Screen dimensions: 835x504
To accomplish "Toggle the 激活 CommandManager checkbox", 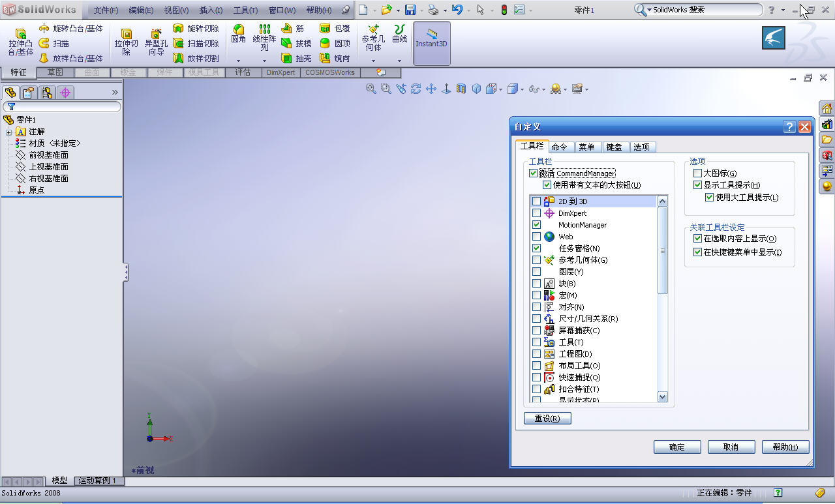I will 534,173.
